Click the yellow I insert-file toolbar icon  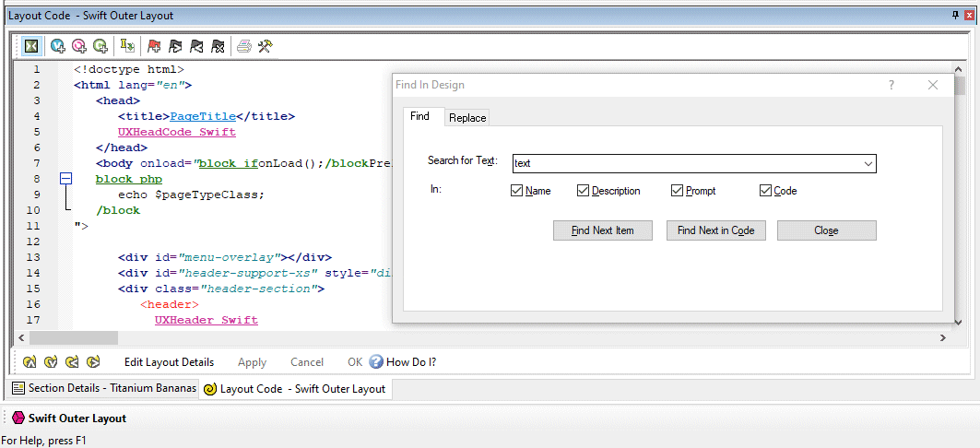pyautogui.click(x=127, y=45)
